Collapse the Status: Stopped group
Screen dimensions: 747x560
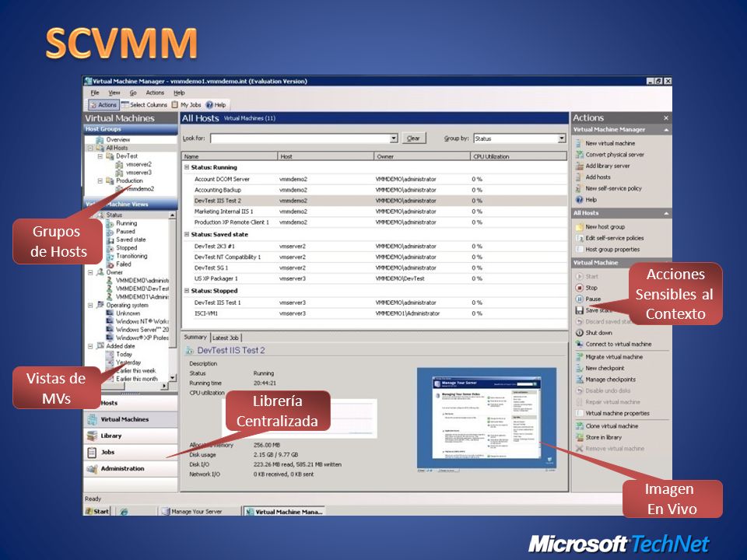pos(187,290)
